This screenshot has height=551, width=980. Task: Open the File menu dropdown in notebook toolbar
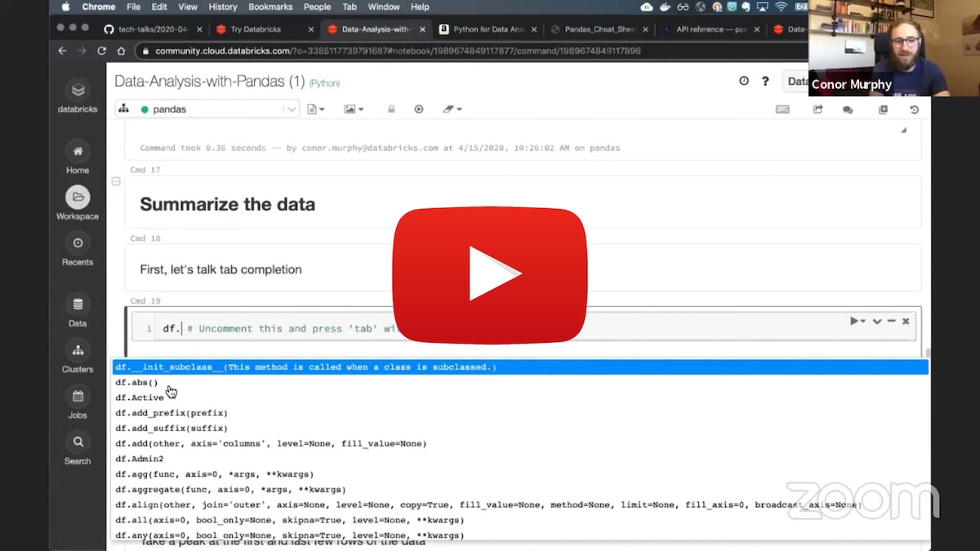pyautogui.click(x=316, y=109)
